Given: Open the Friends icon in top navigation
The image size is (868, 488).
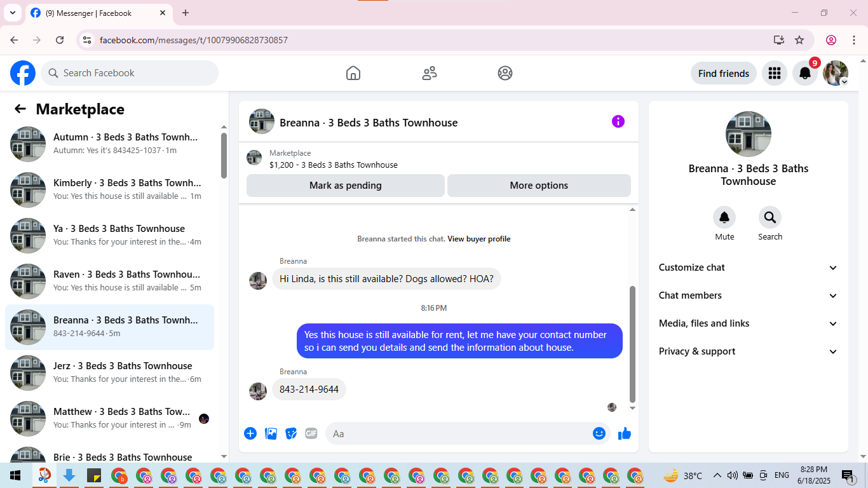Looking at the screenshot, I should (430, 73).
